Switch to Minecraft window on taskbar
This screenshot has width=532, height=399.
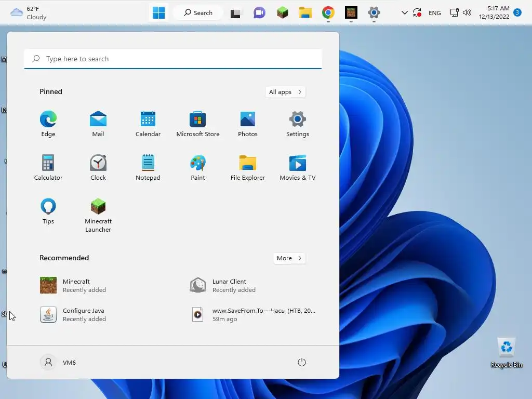coord(351,13)
